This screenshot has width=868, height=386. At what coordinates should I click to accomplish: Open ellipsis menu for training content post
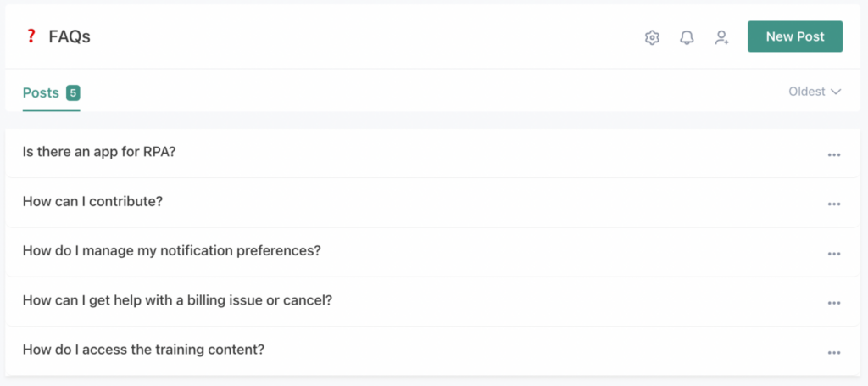click(834, 352)
